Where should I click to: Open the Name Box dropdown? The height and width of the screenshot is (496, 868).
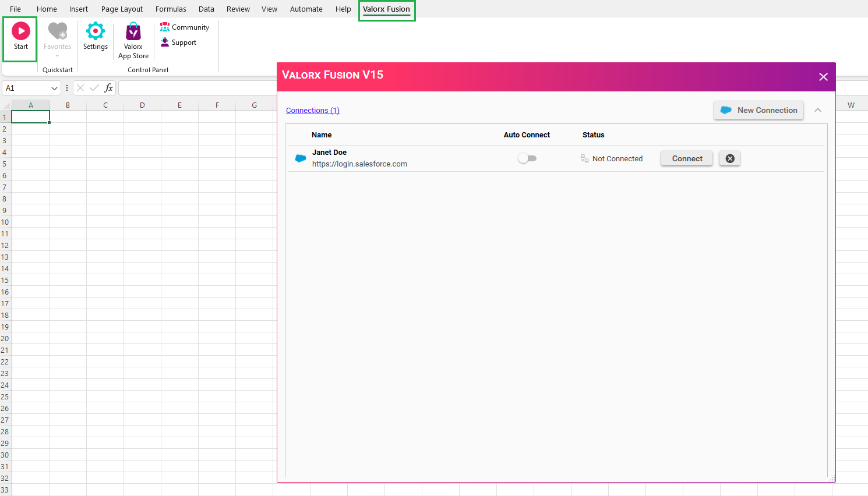[55, 88]
